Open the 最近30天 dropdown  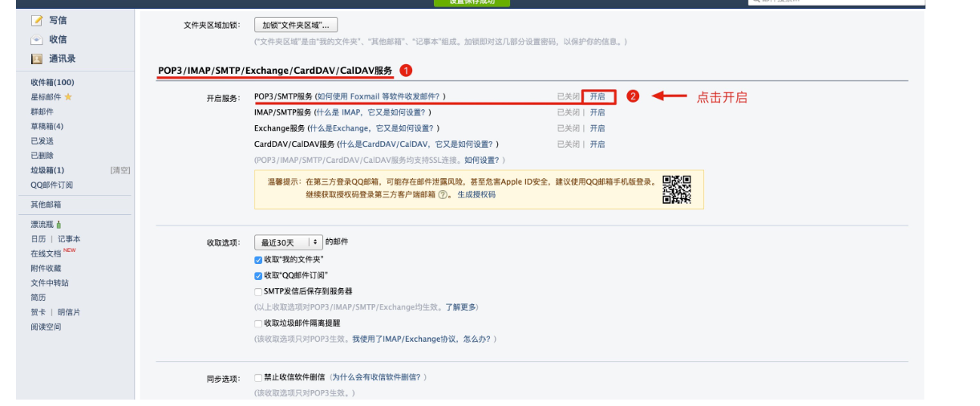[x=288, y=242]
